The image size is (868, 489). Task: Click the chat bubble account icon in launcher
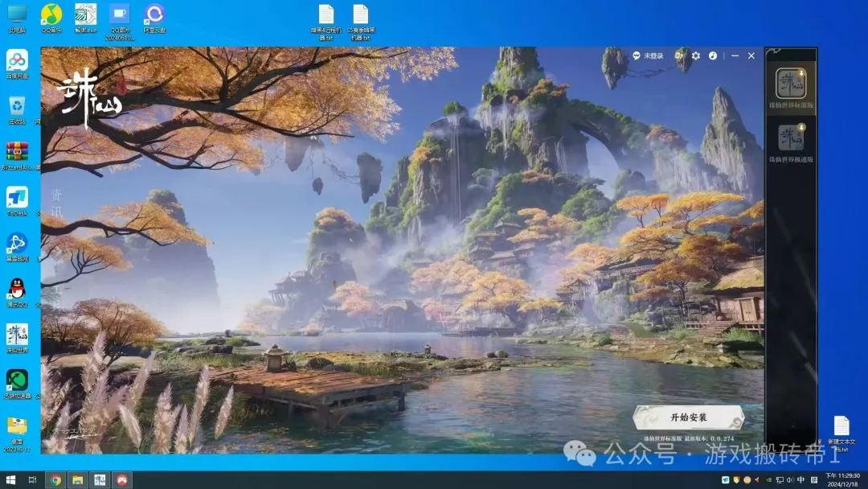pyautogui.click(x=637, y=56)
